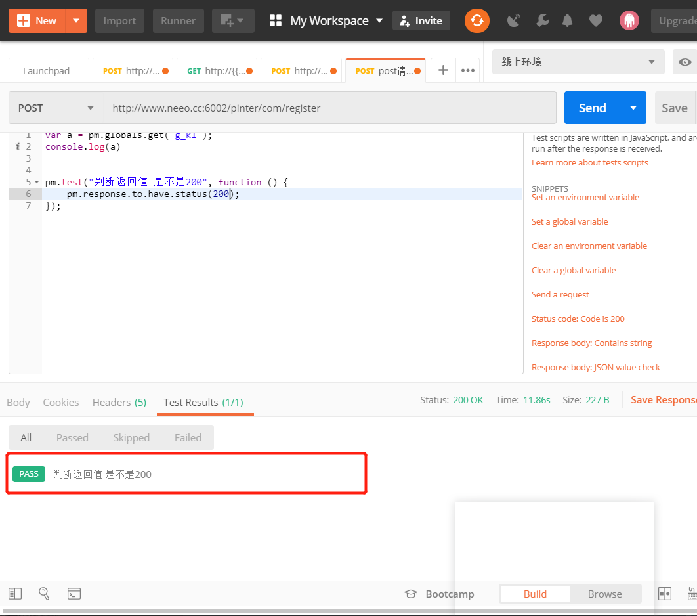The width and height of the screenshot is (697, 616).
Task: Open the satellite capture requests icon
Action: tap(514, 20)
